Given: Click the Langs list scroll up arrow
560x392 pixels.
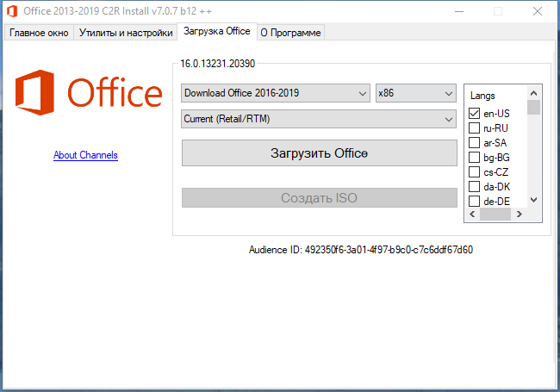Looking at the screenshot, I should (533, 93).
